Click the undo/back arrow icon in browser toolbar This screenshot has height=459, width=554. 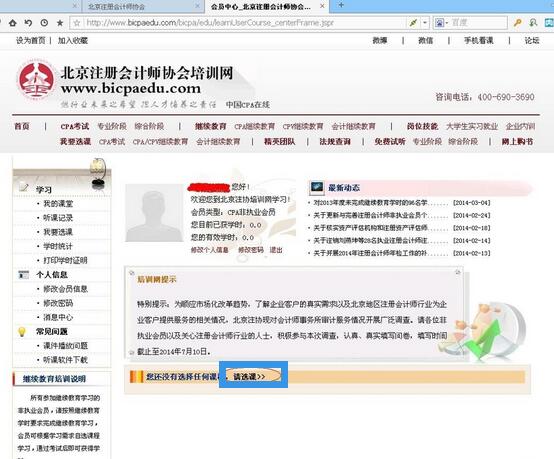click(x=28, y=23)
